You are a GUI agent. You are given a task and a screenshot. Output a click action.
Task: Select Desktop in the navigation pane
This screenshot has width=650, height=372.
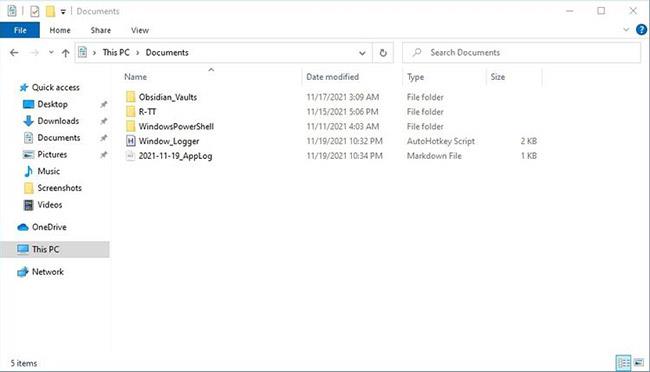click(52, 104)
